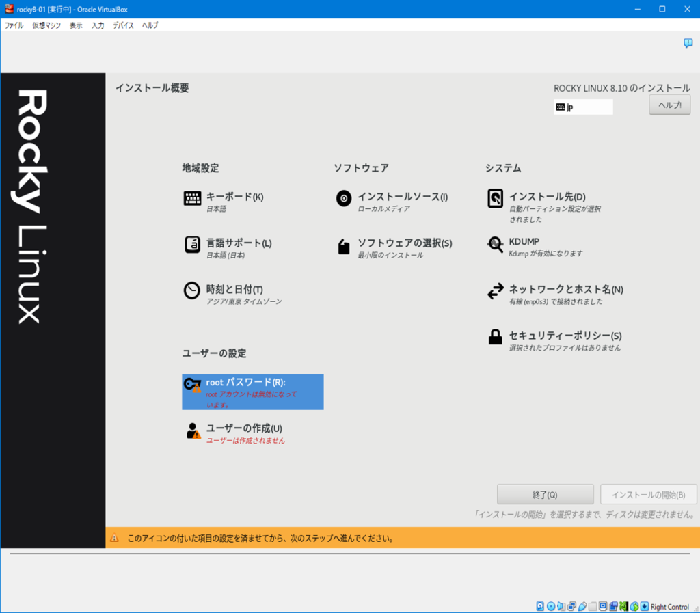Click the package icon for ソフトウェアの選択(S)
The height and width of the screenshot is (613, 700).
tap(344, 246)
